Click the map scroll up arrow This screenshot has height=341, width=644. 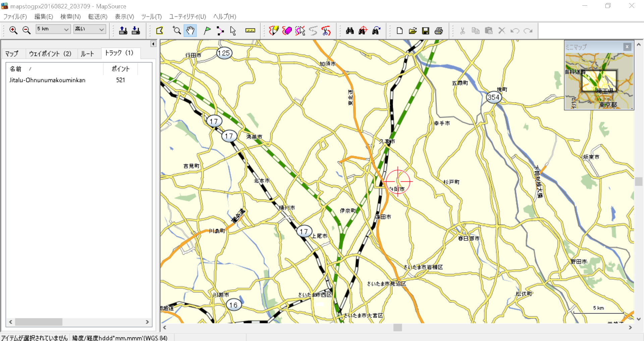[x=639, y=45]
